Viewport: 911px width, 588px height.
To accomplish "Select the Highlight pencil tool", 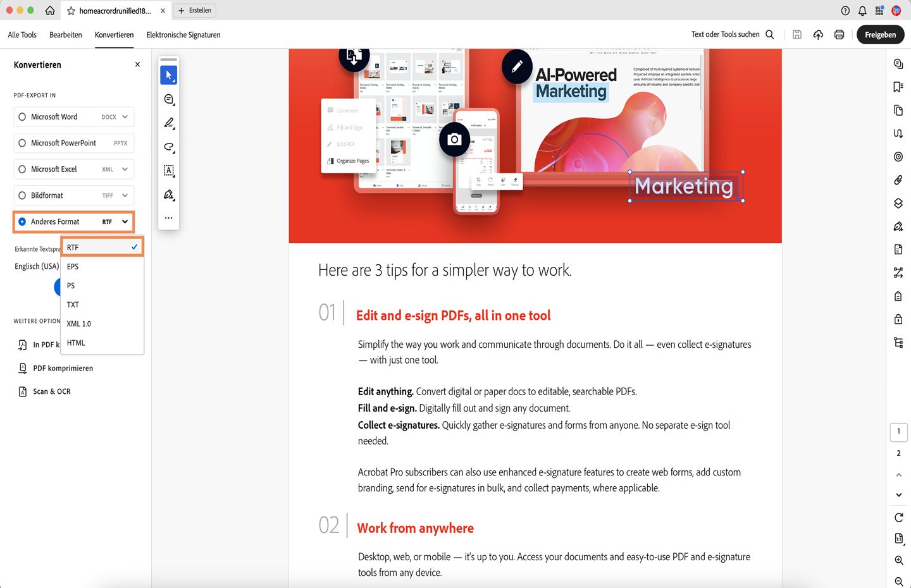I will tap(168, 123).
